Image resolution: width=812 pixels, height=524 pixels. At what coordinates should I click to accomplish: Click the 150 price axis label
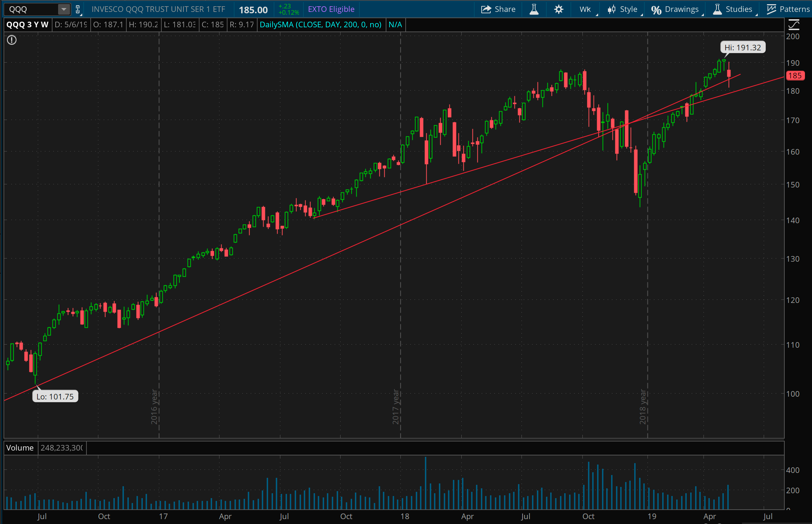(x=793, y=185)
